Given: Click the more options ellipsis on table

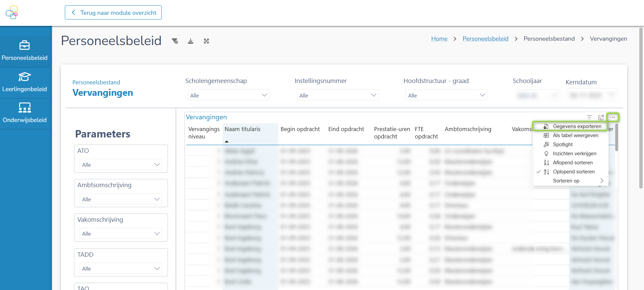Looking at the screenshot, I should (x=612, y=117).
